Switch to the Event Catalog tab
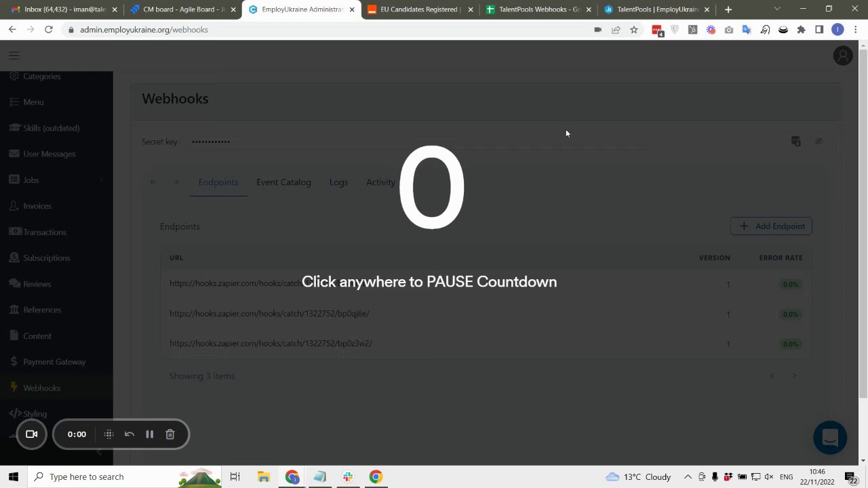 pyautogui.click(x=283, y=182)
